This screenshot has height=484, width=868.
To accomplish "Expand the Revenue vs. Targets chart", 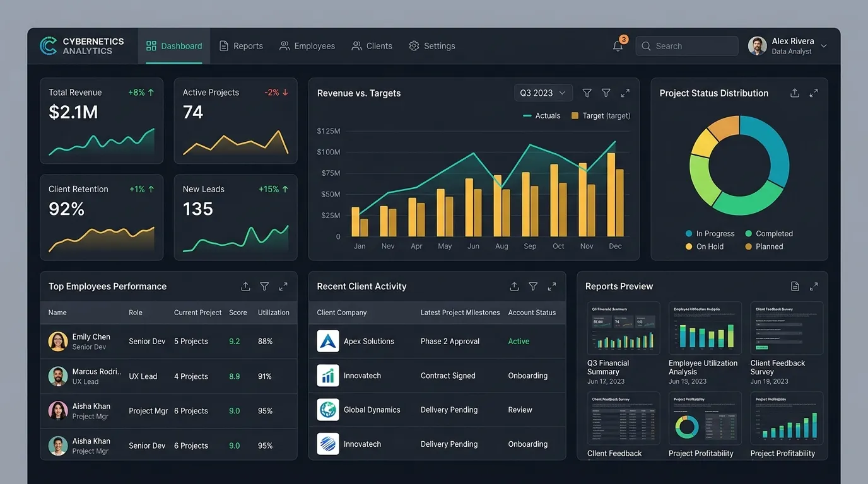I will pos(625,93).
